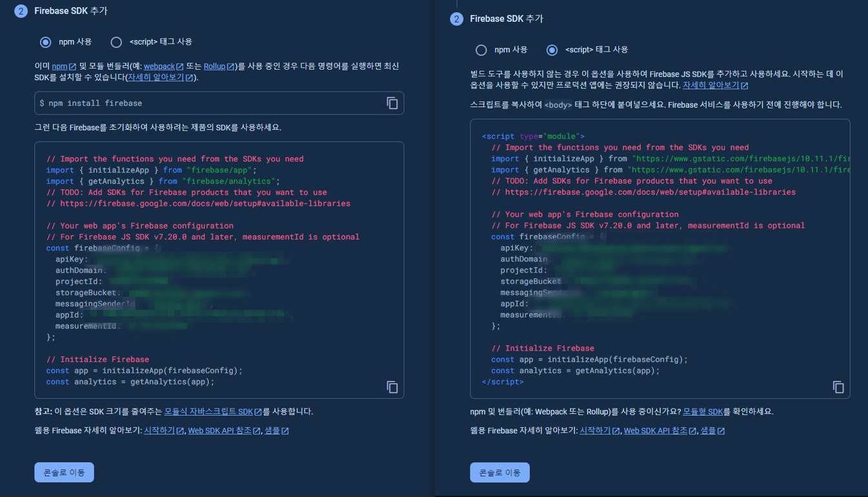Viewport: 868px width, 497px height.
Task: Copy the script-tag code block in right panel
Action: [x=838, y=387]
